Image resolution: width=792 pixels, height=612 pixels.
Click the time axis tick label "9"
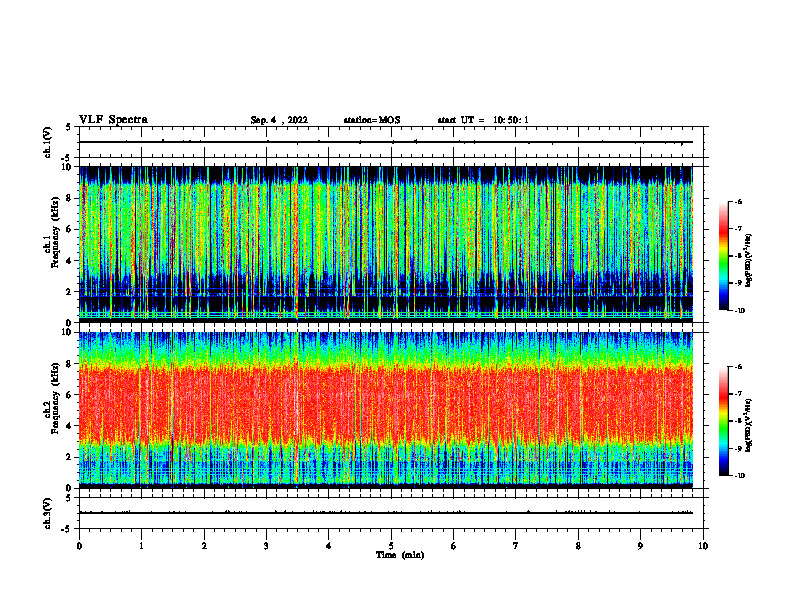(x=640, y=546)
